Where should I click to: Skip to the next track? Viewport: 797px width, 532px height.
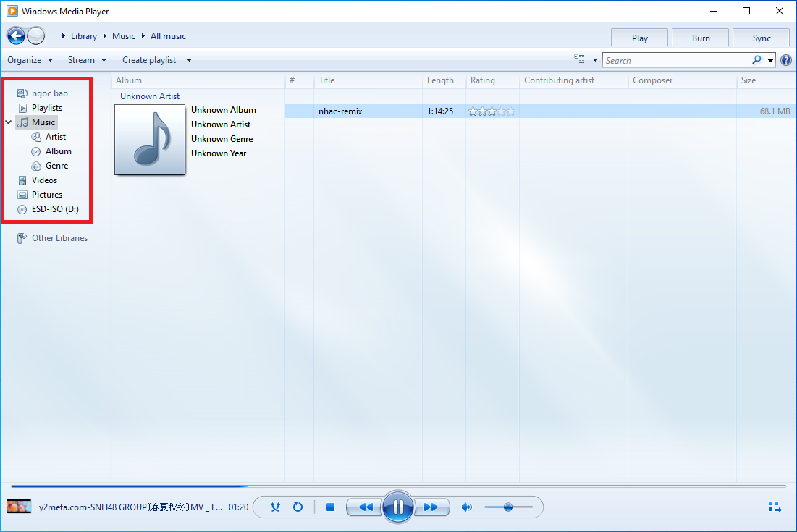pyautogui.click(x=431, y=507)
